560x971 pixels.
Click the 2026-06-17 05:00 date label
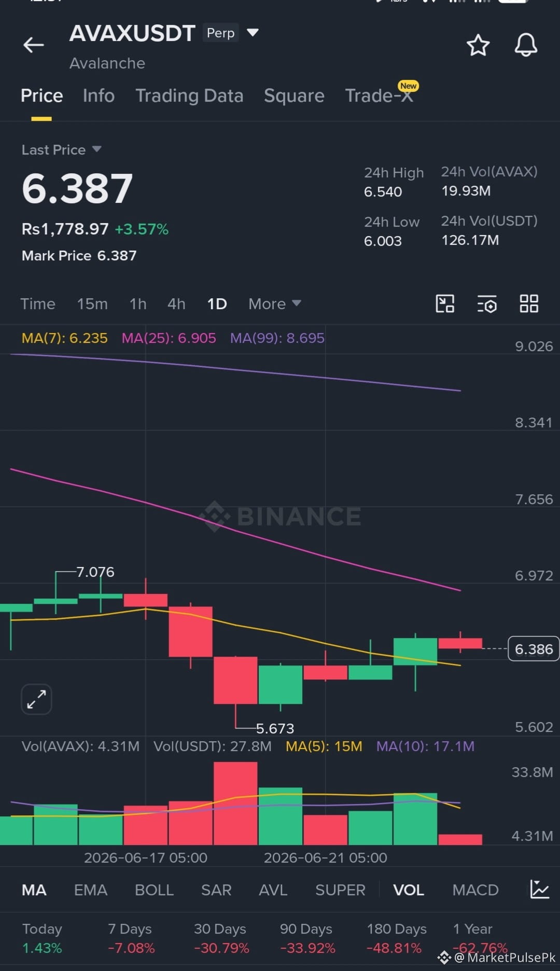146,857
